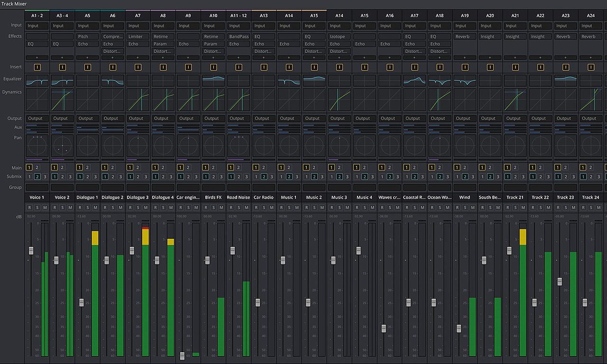Mute the Dialogue 2 track
This screenshot has height=364, width=607.
(x=120, y=208)
